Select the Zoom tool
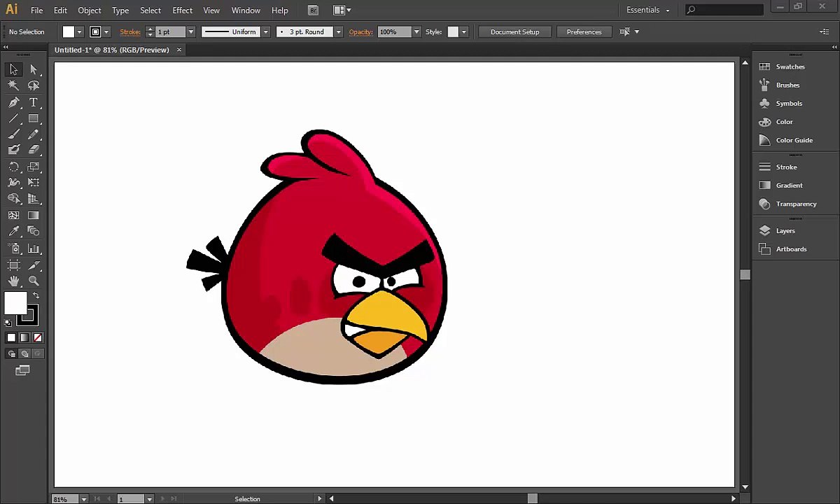The height and width of the screenshot is (504, 840). point(34,281)
